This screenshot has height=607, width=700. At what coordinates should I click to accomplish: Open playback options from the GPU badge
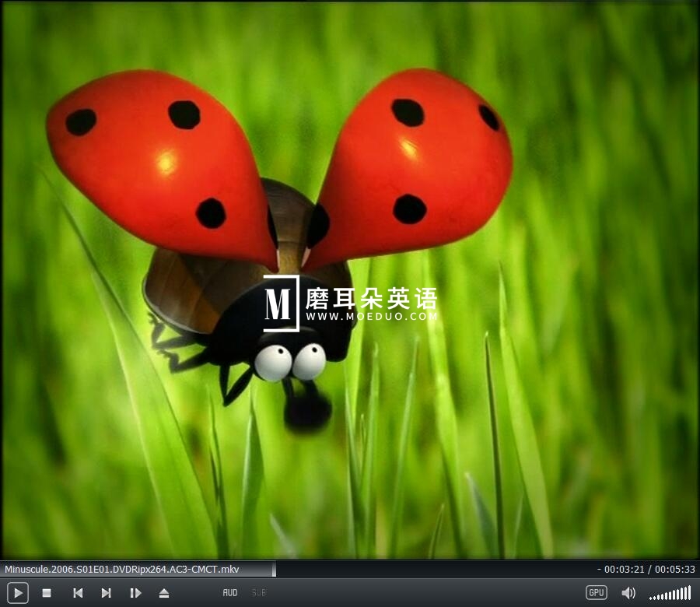[x=596, y=592]
